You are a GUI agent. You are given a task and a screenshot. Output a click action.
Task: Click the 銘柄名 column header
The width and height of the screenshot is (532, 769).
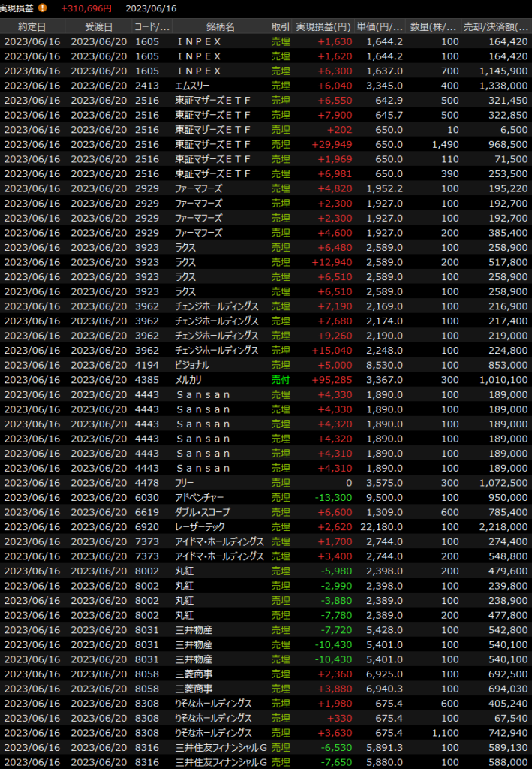click(219, 26)
